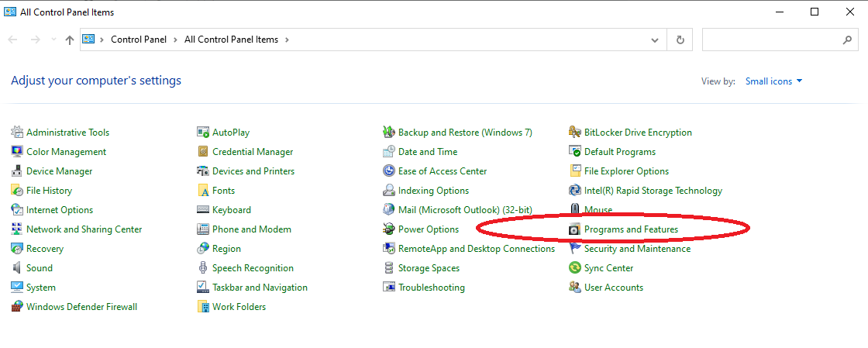This screenshot has width=868, height=348.
Task: Maximize the All Control Panel Items window
Action: (815, 12)
